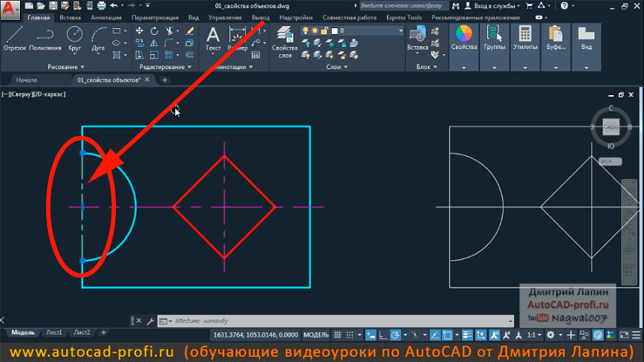This screenshot has width=644, height=362.
Task: Select the Круг (Circle) tool
Action: pyautogui.click(x=74, y=38)
